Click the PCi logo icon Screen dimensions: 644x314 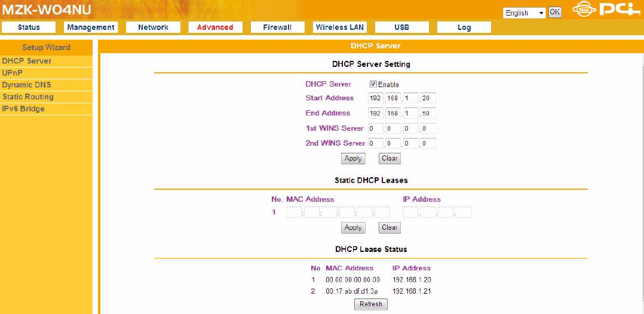[x=608, y=10]
